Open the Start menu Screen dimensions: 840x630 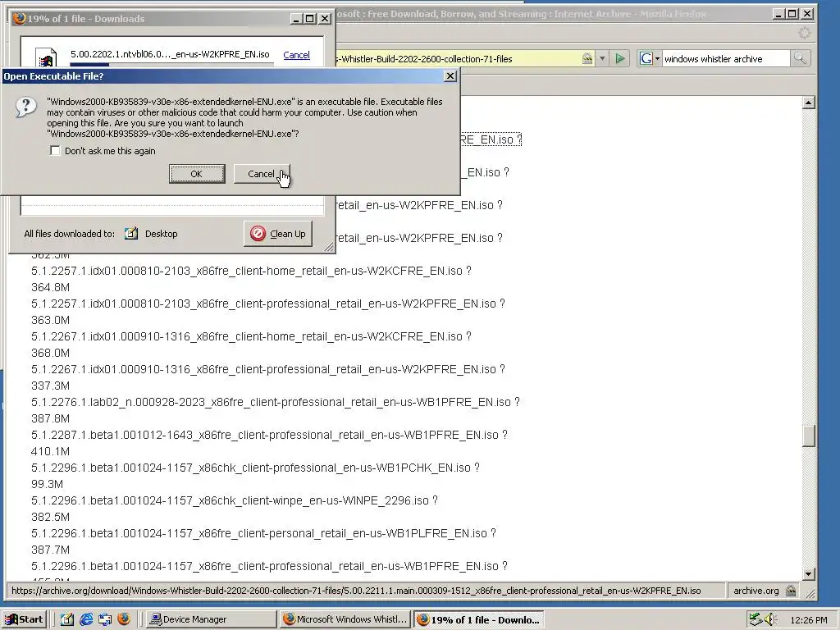[25, 619]
